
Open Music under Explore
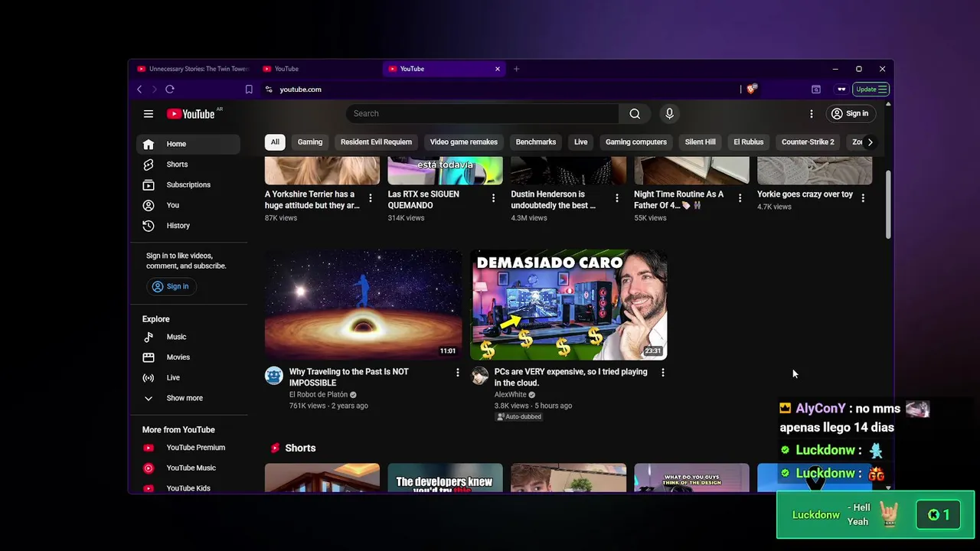click(x=188, y=337)
